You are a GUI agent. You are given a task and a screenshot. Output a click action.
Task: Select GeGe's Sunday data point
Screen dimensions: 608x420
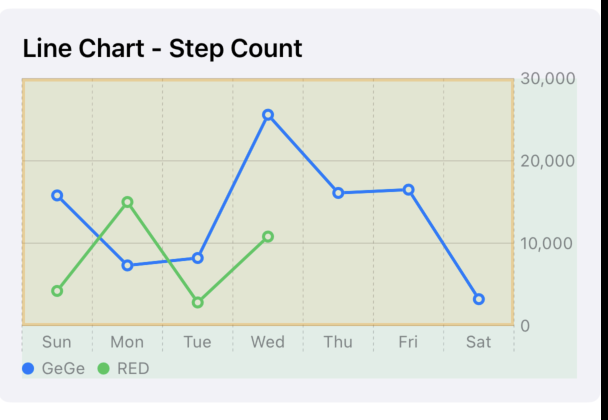tap(57, 195)
